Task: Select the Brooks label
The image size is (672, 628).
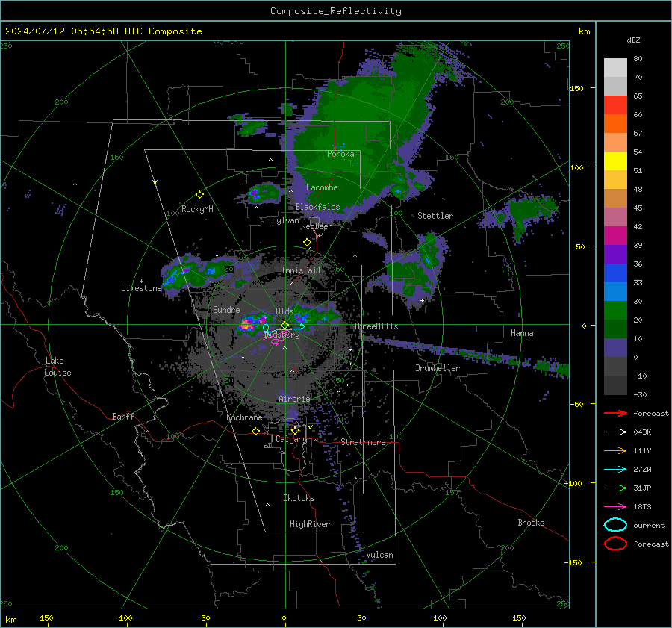Action: click(531, 523)
